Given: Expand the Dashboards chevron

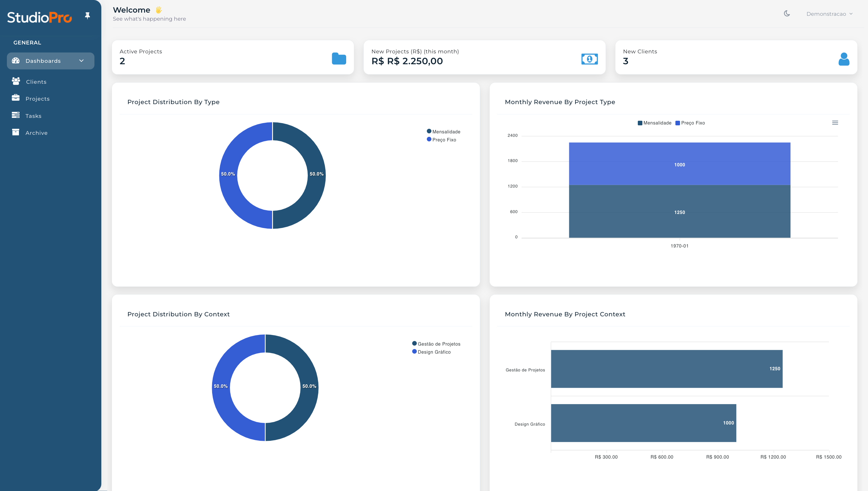Looking at the screenshot, I should pyautogui.click(x=81, y=61).
